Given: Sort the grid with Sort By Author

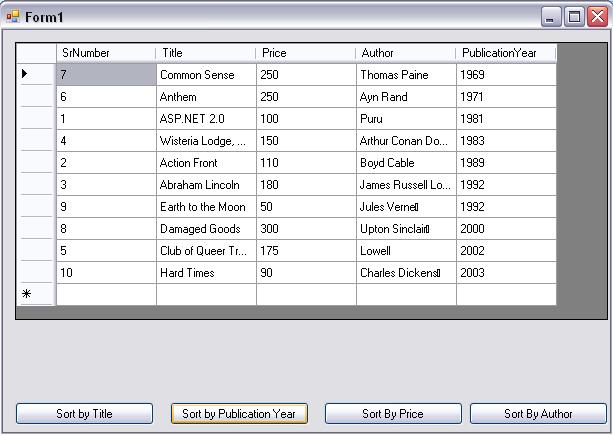Looking at the screenshot, I should click(538, 414).
